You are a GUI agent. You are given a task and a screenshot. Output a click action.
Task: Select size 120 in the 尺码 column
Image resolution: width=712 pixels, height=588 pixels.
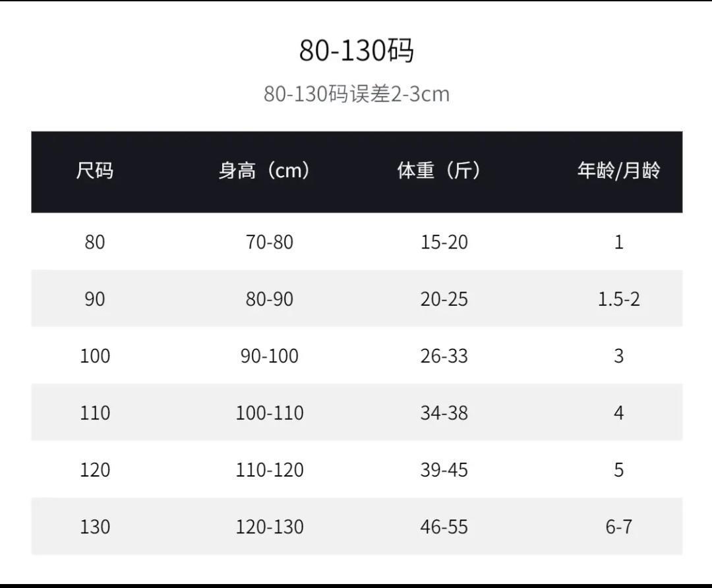click(94, 470)
